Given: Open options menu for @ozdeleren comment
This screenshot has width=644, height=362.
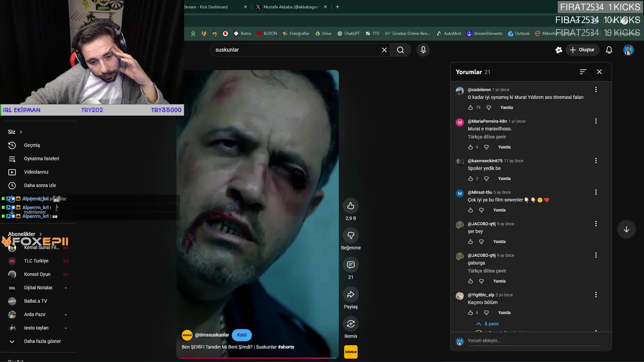Looking at the screenshot, I should [x=596, y=89].
